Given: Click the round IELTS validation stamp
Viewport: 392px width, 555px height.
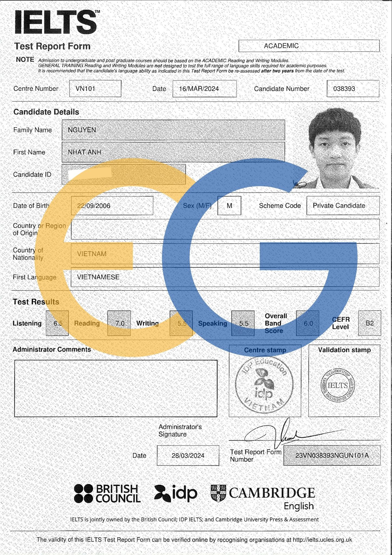Looking at the screenshot, I should click(338, 385).
